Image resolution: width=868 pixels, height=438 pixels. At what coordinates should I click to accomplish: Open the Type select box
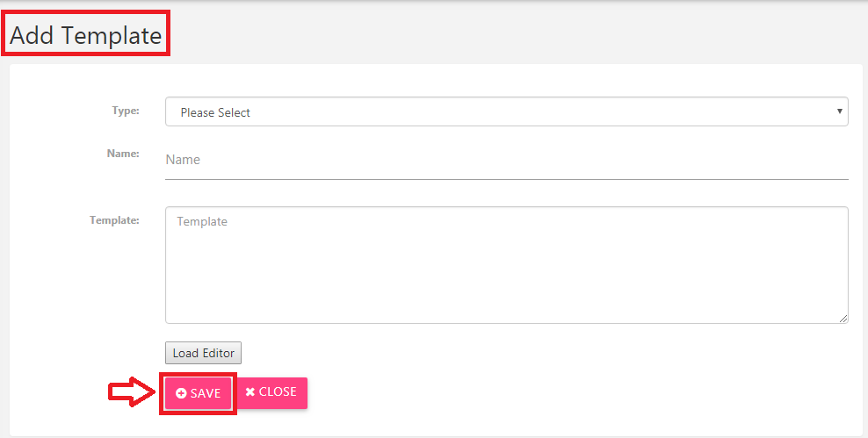(x=507, y=111)
